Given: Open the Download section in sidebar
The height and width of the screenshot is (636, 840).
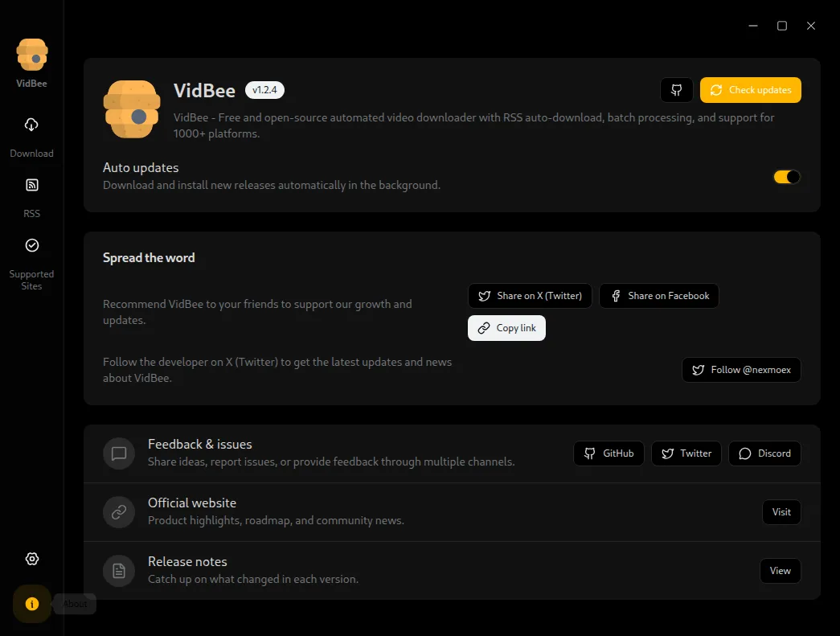Looking at the screenshot, I should tap(31, 137).
